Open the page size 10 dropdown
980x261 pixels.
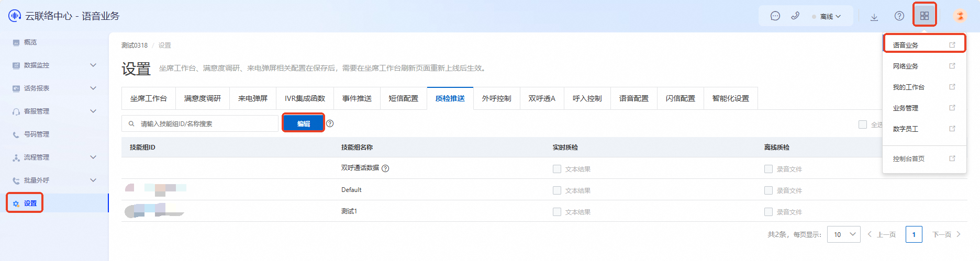coord(844,234)
